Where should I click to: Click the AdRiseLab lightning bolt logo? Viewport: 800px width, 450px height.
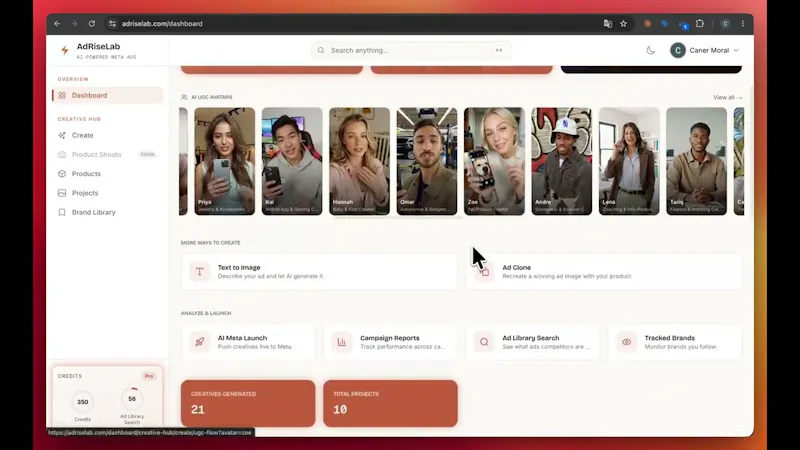(x=65, y=50)
